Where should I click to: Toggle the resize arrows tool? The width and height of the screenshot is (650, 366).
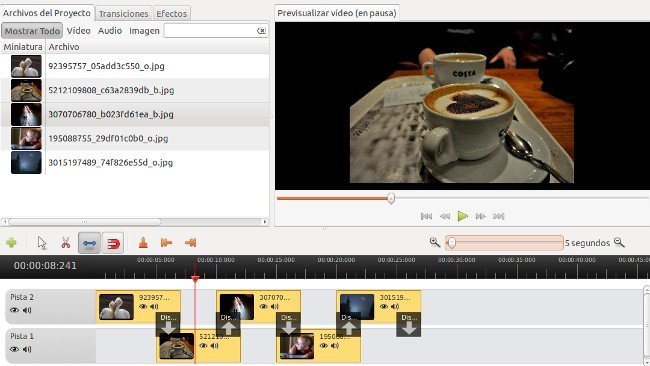[x=90, y=243]
